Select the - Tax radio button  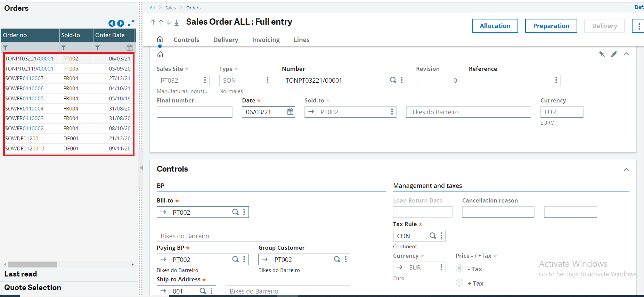pyautogui.click(x=459, y=268)
